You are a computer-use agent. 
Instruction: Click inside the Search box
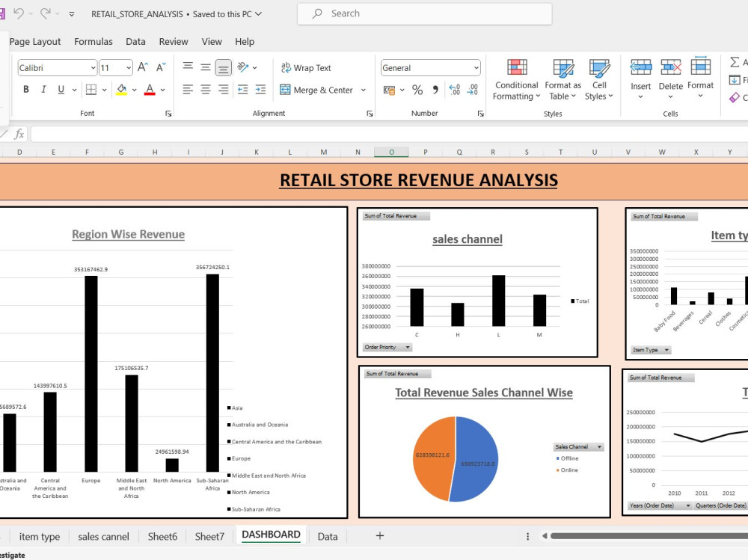[424, 13]
